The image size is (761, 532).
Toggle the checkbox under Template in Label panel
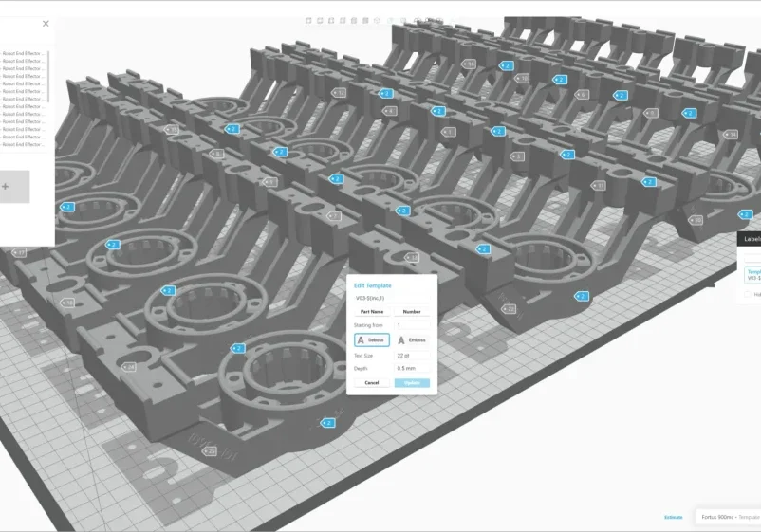click(748, 294)
